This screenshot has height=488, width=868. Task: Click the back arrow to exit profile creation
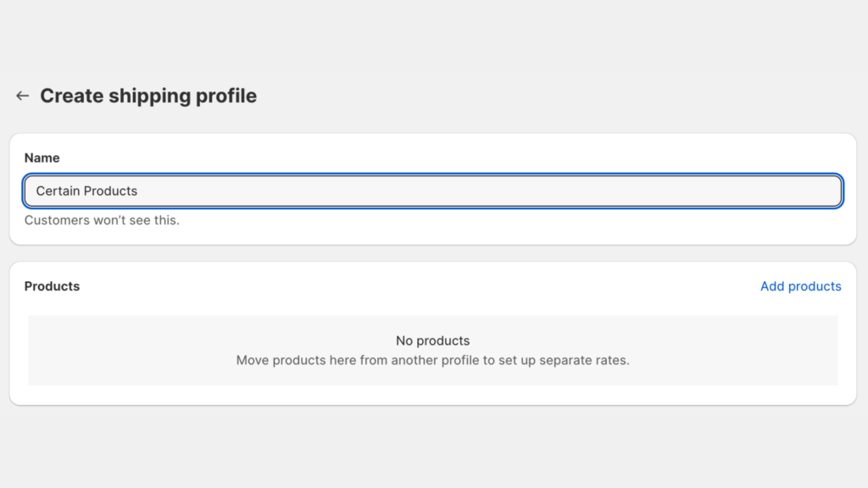(22, 95)
